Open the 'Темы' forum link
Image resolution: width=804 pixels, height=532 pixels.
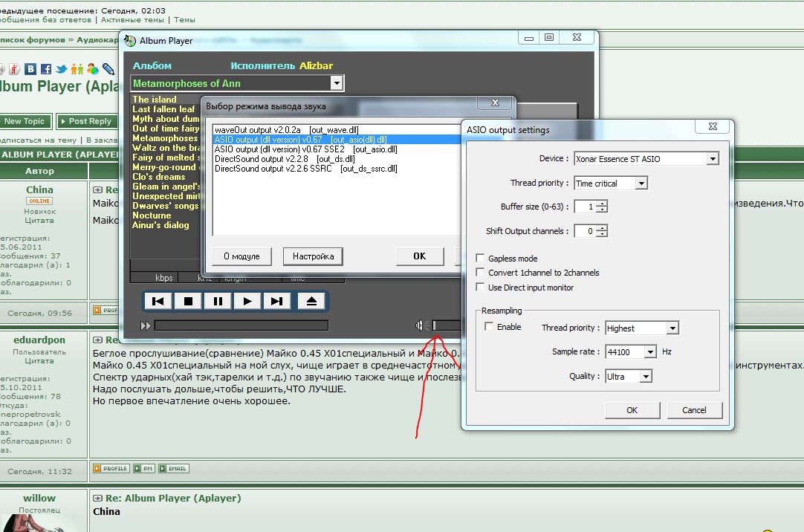point(184,20)
